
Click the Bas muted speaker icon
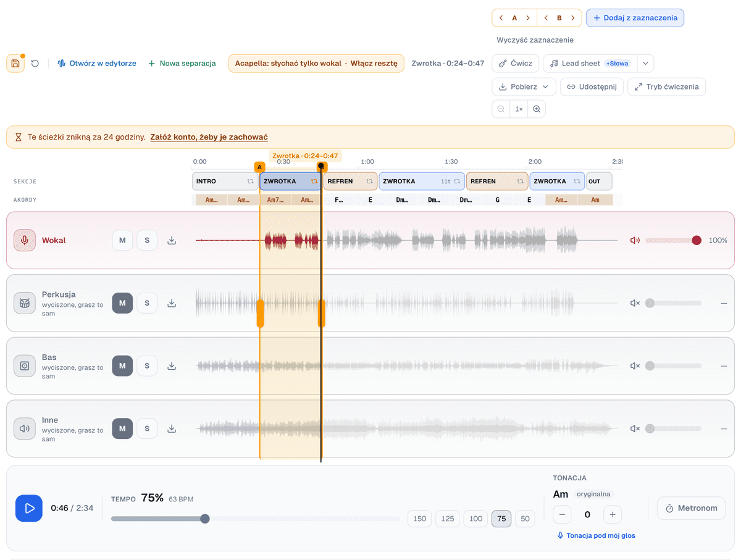pyautogui.click(x=635, y=366)
